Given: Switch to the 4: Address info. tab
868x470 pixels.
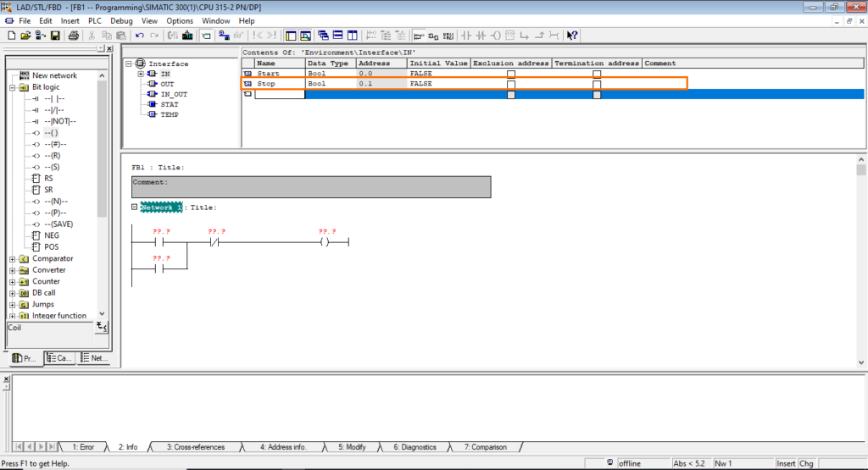Looking at the screenshot, I should tap(283, 447).
